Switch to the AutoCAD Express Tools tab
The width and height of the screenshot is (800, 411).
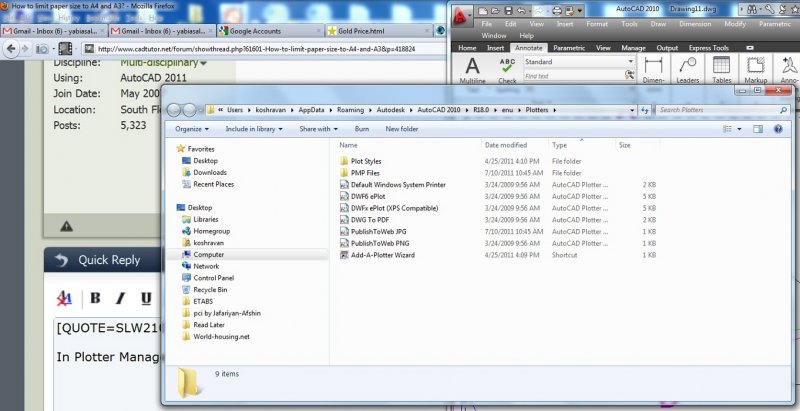[709, 48]
